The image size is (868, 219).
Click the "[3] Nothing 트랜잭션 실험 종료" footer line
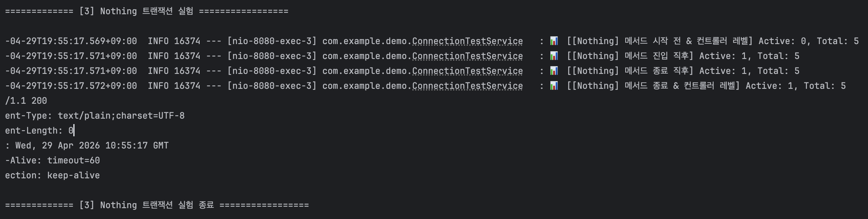click(157, 205)
